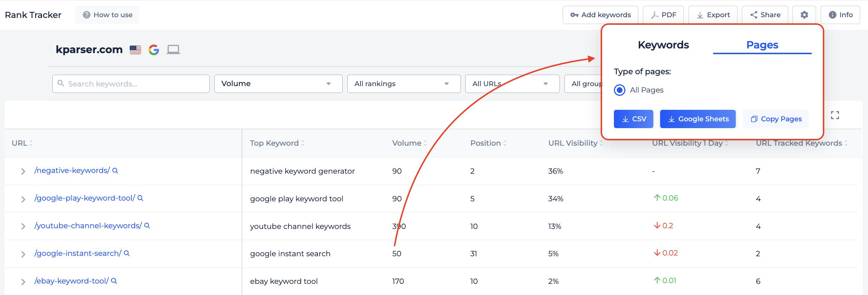This screenshot has height=295, width=868.
Task: Click magnifier icon next to /youtube-channel-keywords/
Action: point(147,226)
